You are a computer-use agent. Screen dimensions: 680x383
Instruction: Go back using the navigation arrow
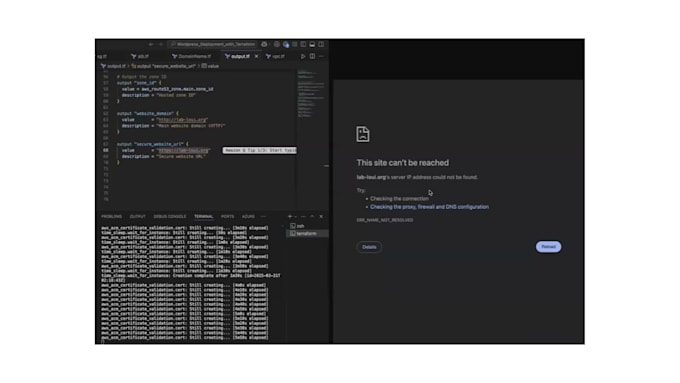(151, 44)
